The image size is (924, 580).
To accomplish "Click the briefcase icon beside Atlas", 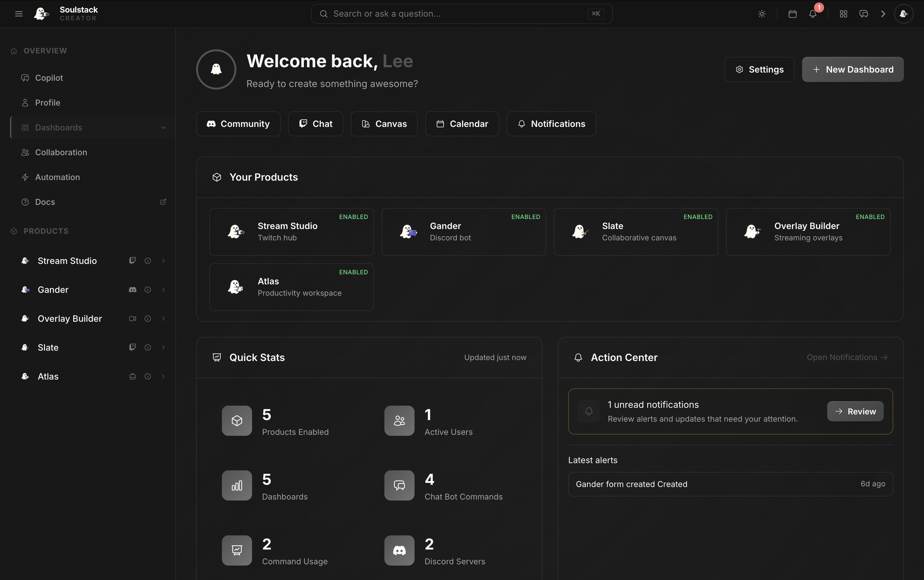I will pyautogui.click(x=132, y=377).
